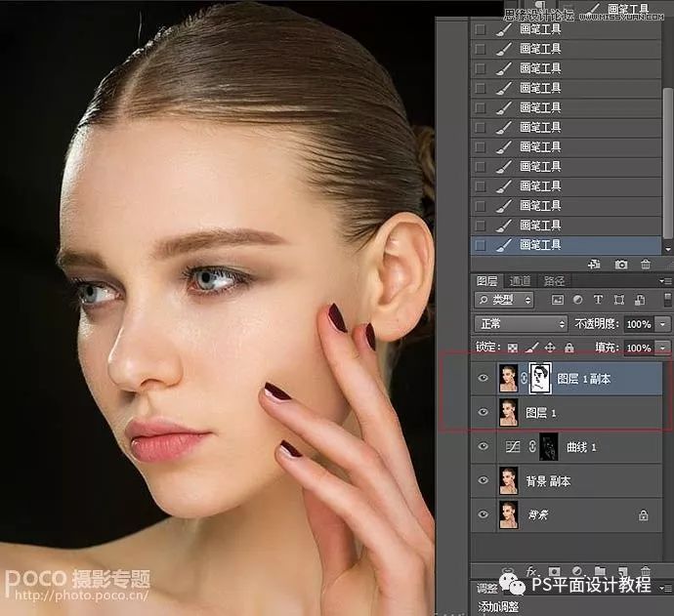Open the 不透明度 opacity dropdown arrow

coord(664,323)
